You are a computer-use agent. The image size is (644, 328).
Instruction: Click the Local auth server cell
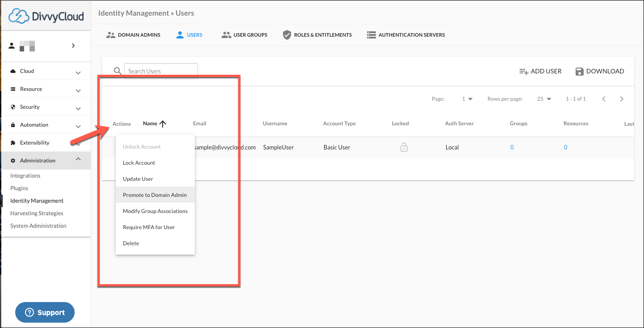[452, 147]
